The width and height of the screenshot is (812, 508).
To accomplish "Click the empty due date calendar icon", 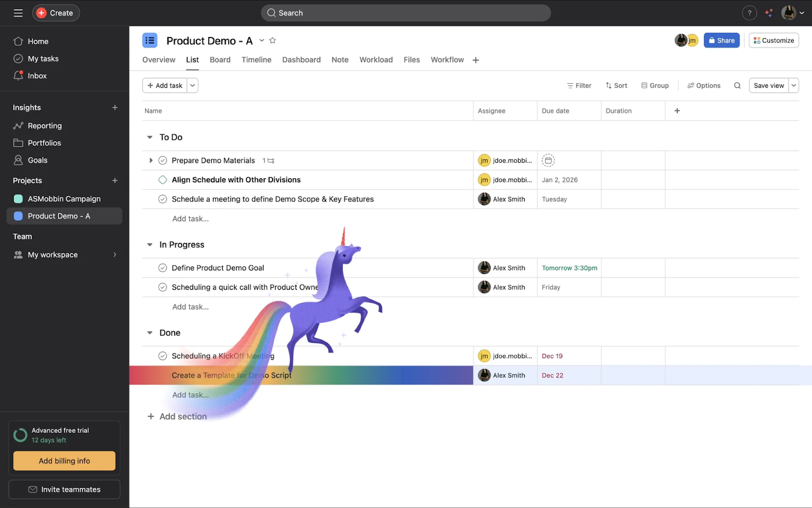I will [x=548, y=160].
